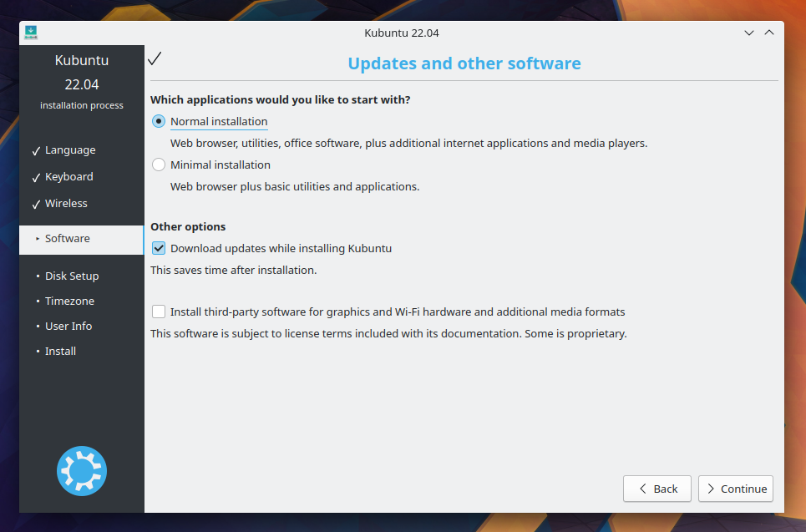Open the Wireless step in the sidebar
The height and width of the screenshot is (532, 806).
[x=66, y=204]
